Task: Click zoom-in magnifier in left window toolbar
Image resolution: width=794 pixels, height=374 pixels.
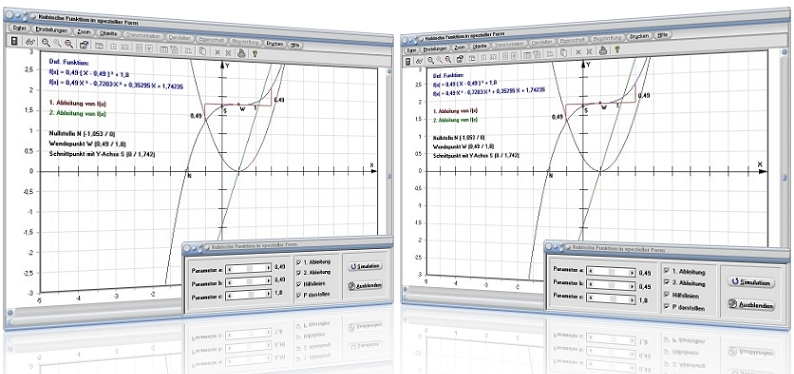Action: coord(46,43)
